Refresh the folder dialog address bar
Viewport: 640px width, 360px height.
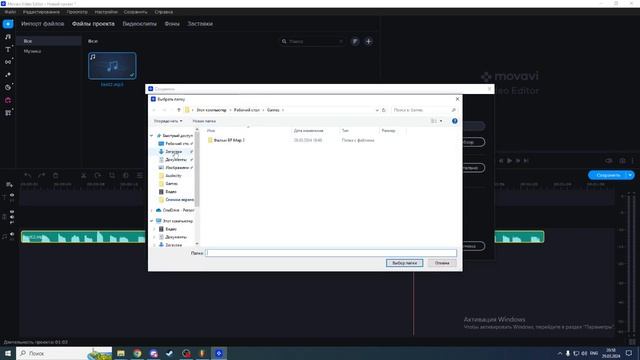(384, 110)
